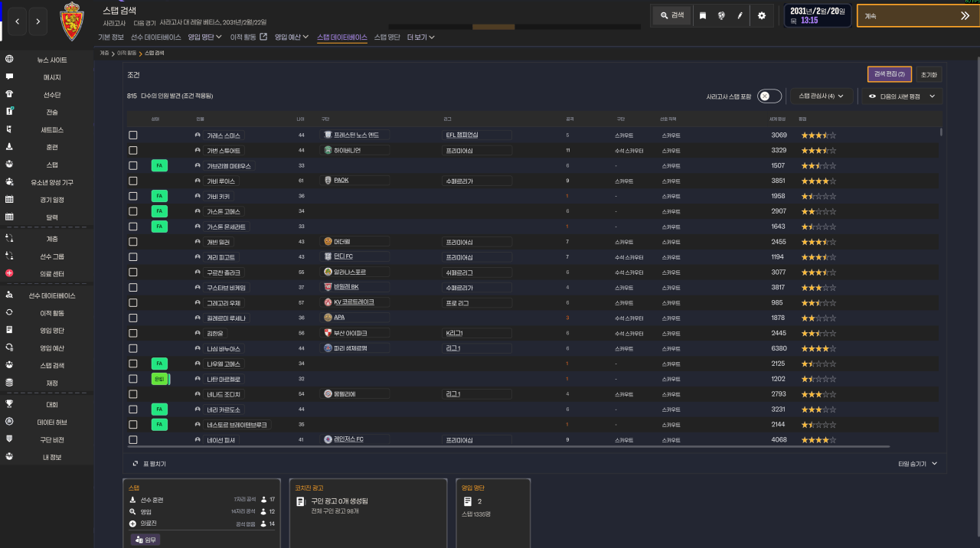The height and width of the screenshot is (548, 980).
Task: Click the pencil edit icon in toolbar
Action: point(740,15)
